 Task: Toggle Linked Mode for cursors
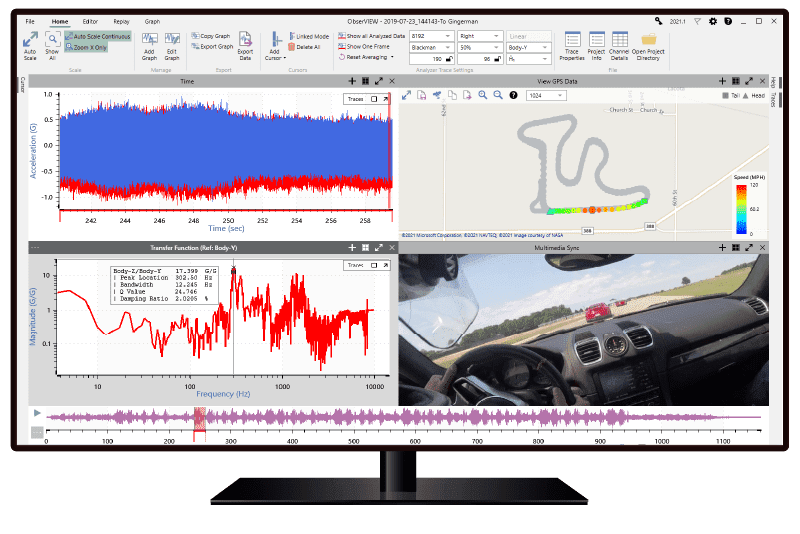coord(309,36)
